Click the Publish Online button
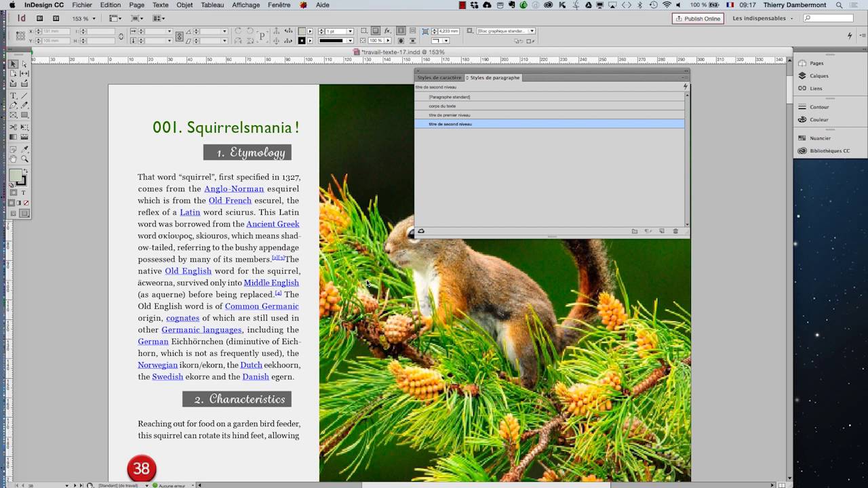 pyautogui.click(x=698, y=18)
